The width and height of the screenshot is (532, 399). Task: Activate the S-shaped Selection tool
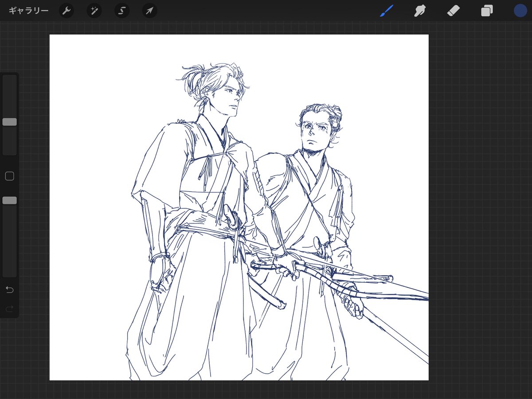click(x=122, y=11)
